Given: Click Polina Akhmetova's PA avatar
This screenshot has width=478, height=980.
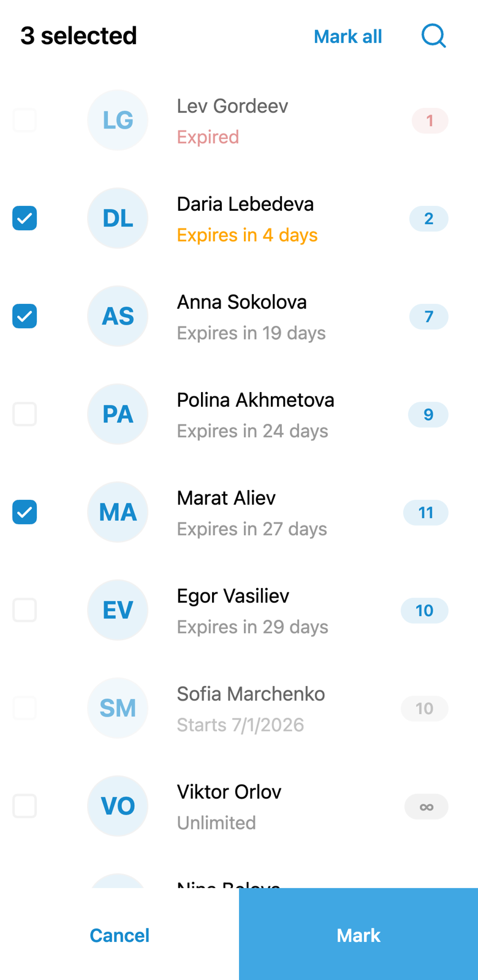Looking at the screenshot, I should click(118, 414).
